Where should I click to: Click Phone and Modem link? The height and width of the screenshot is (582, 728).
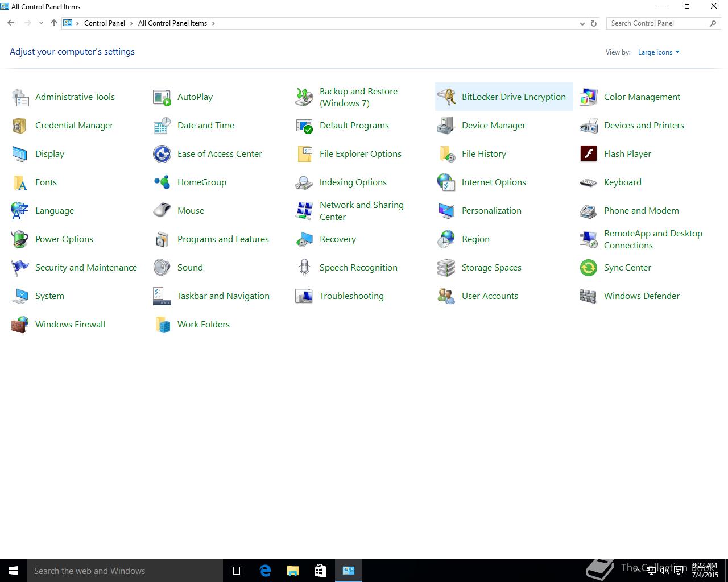click(642, 211)
